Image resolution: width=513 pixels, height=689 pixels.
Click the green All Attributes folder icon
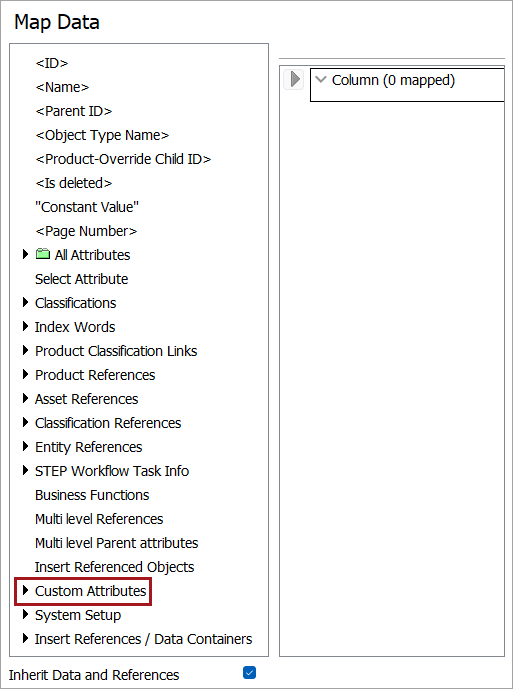43,254
